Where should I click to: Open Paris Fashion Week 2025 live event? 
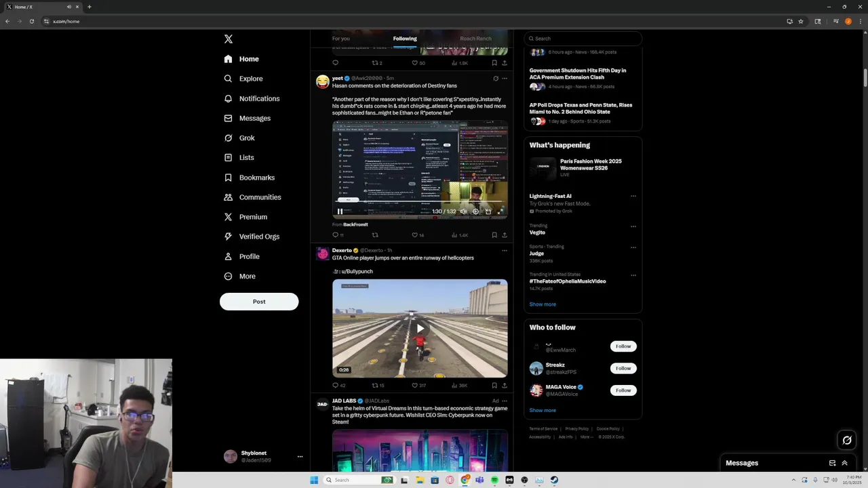[x=583, y=167]
